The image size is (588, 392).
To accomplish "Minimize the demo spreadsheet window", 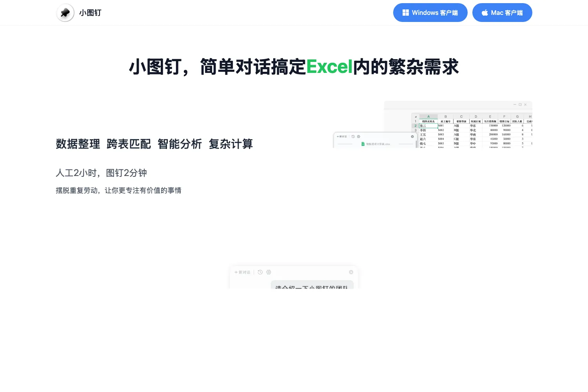I will [x=515, y=105].
